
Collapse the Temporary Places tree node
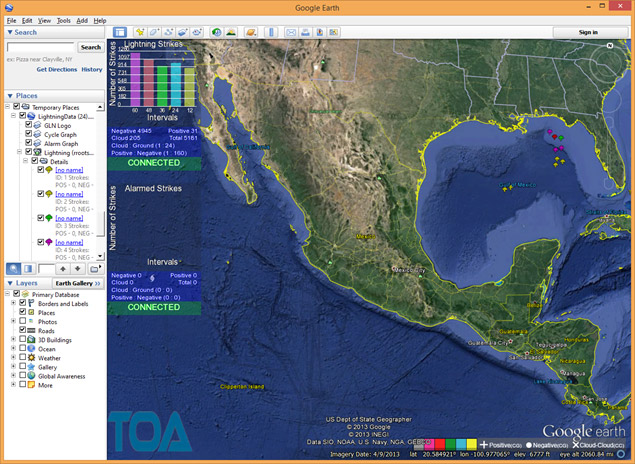[7, 106]
